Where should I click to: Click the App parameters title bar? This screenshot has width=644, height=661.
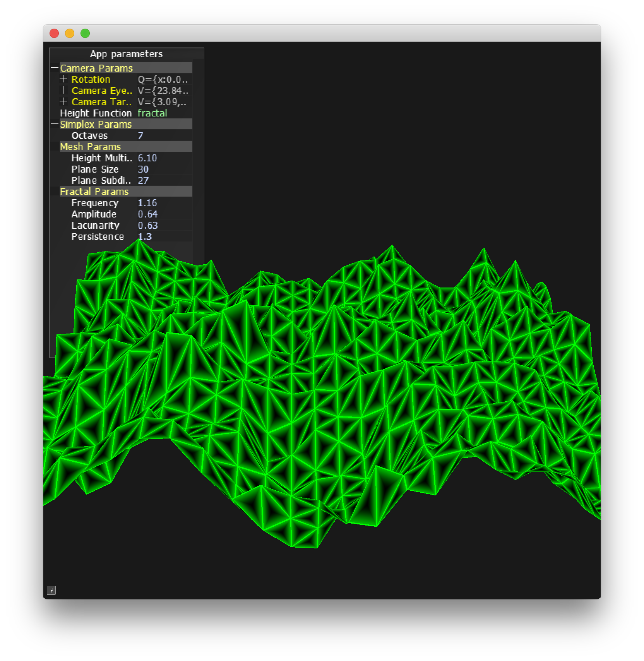(x=127, y=54)
